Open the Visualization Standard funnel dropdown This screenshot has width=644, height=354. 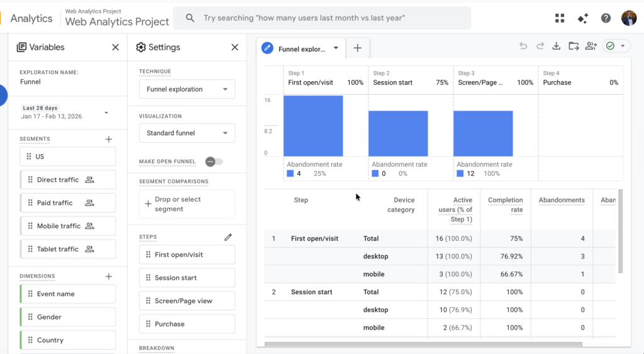tap(187, 133)
